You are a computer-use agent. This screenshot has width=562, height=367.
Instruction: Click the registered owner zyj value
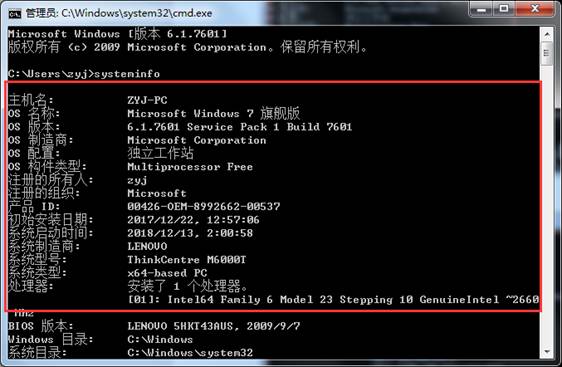coord(137,180)
